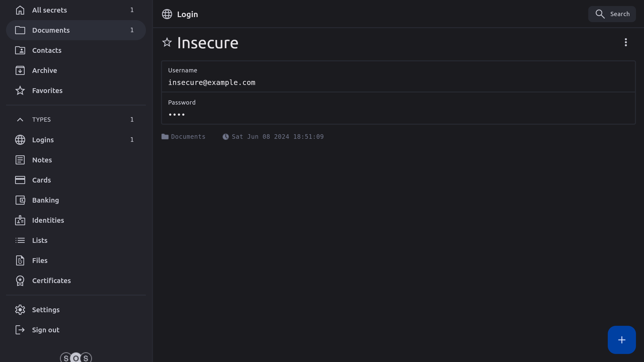Image resolution: width=644 pixels, height=362 pixels.
Task: Open the Banking wallet icon
Action: tap(20, 200)
